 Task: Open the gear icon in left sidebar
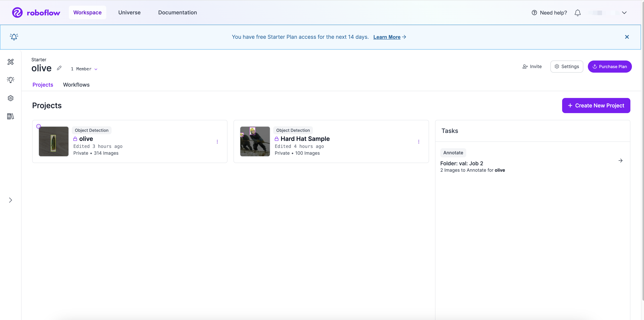tap(11, 98)
